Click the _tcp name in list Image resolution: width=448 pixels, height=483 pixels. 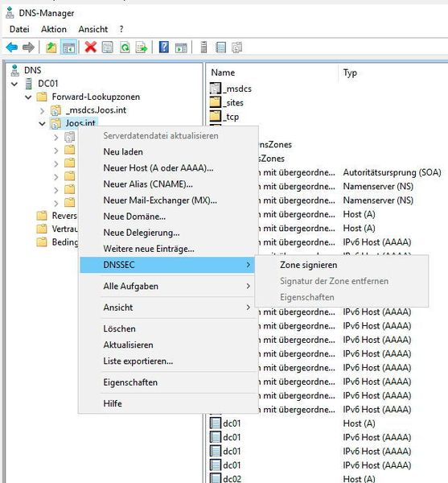[x=231, y=117]
